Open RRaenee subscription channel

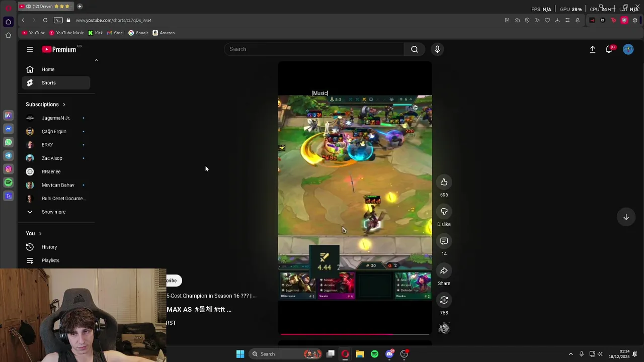56,172
